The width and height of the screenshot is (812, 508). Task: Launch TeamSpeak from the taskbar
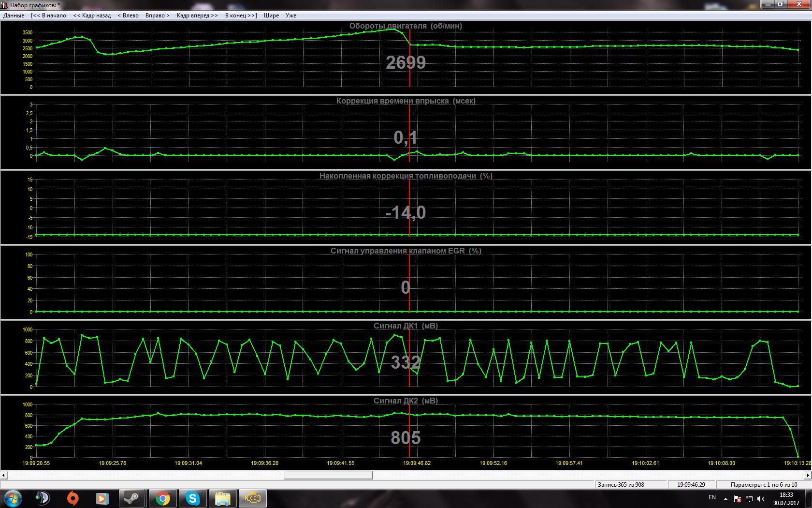pyautogui.click(x=43, y=498)
